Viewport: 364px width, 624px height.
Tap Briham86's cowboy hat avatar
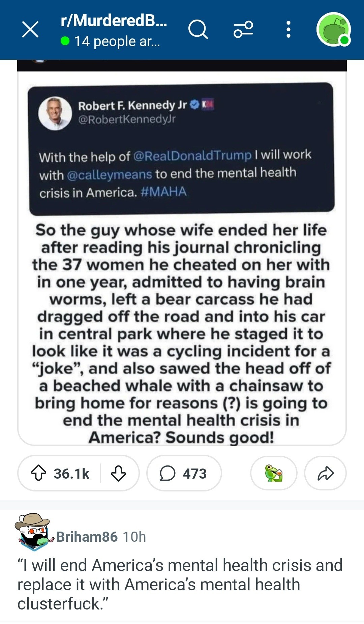tap(33, 532)
